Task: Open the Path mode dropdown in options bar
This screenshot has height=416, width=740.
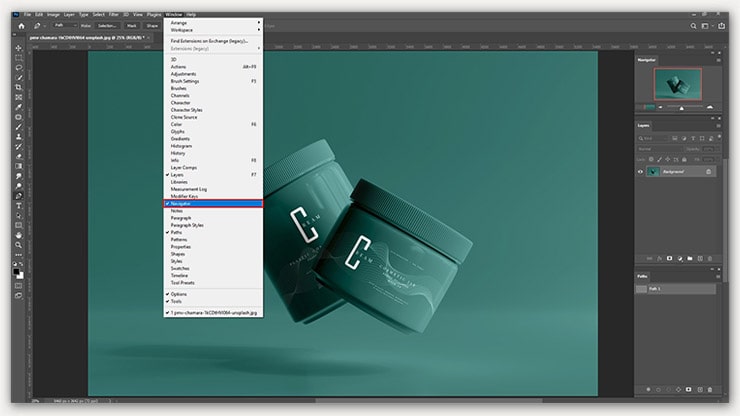Action: (63, 25)
